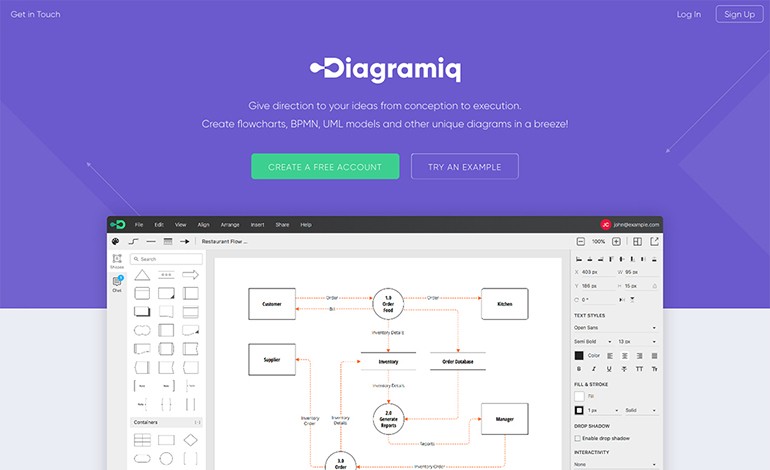Click the 100% zoom level value

598,241
